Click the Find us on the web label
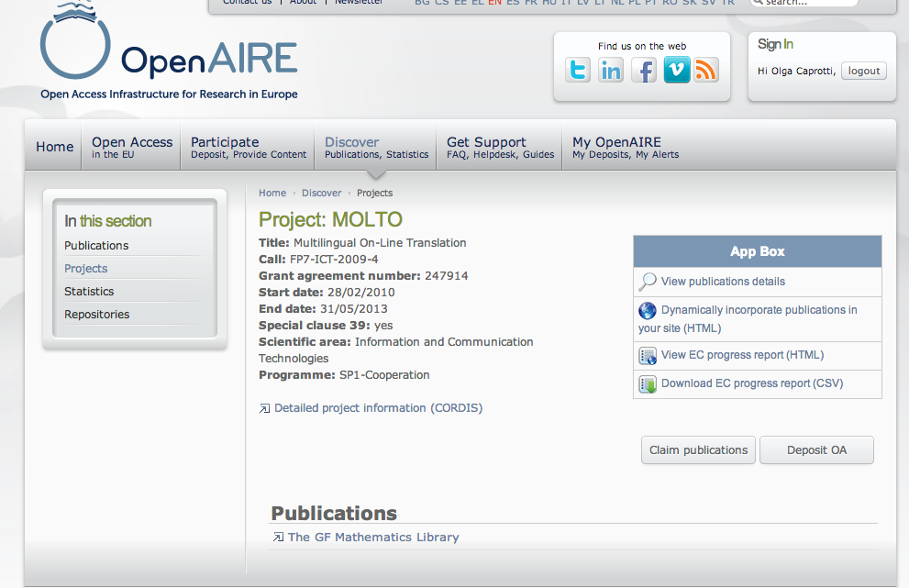The width and height of the screenshot is (909, 588). [642, 47]
